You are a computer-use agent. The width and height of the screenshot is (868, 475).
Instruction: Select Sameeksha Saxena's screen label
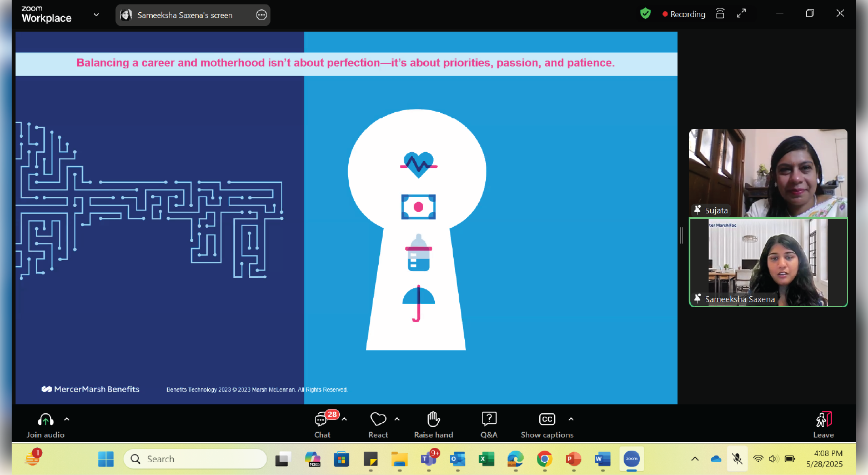[185, 15]
